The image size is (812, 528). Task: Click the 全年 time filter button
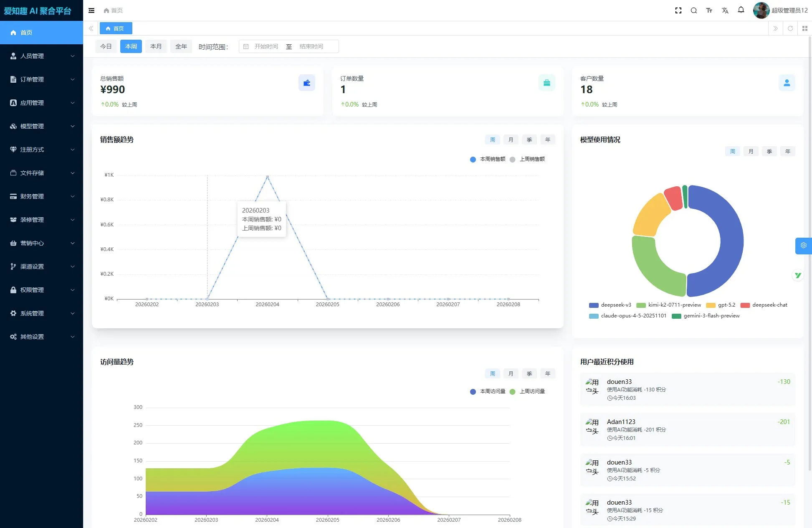(x=181, y=46)
